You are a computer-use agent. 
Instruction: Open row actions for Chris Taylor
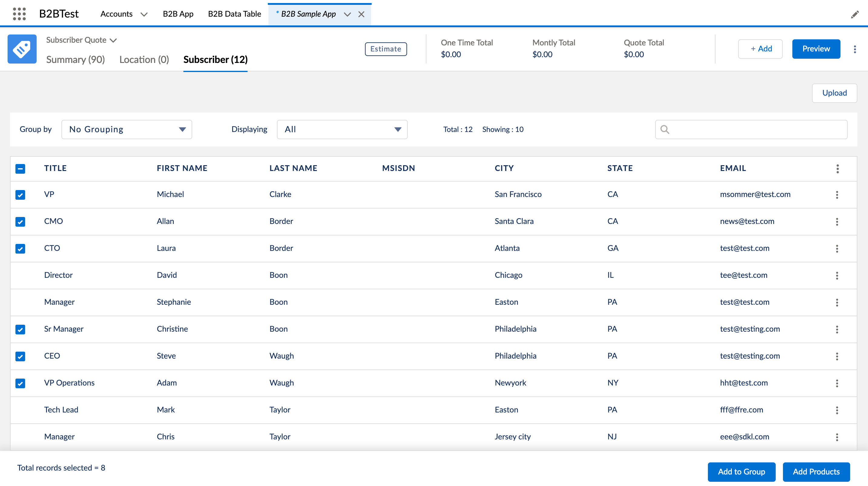(837, 437)
